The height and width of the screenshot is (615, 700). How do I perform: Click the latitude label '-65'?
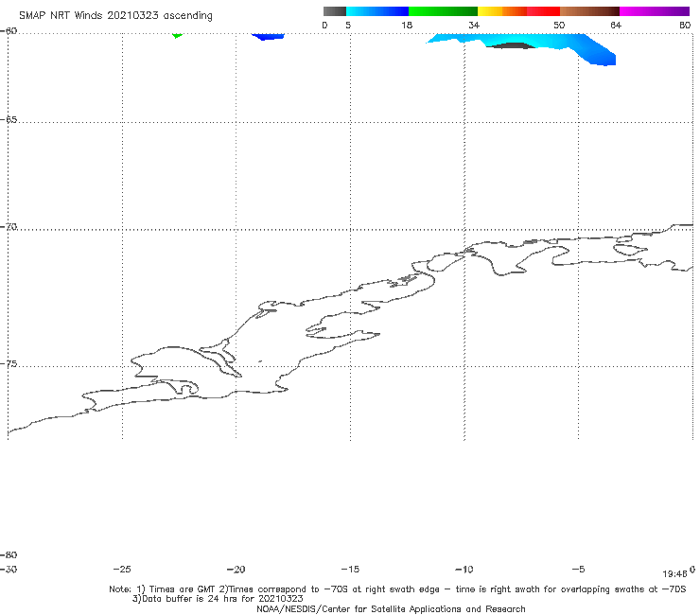[x=9, y=120]
